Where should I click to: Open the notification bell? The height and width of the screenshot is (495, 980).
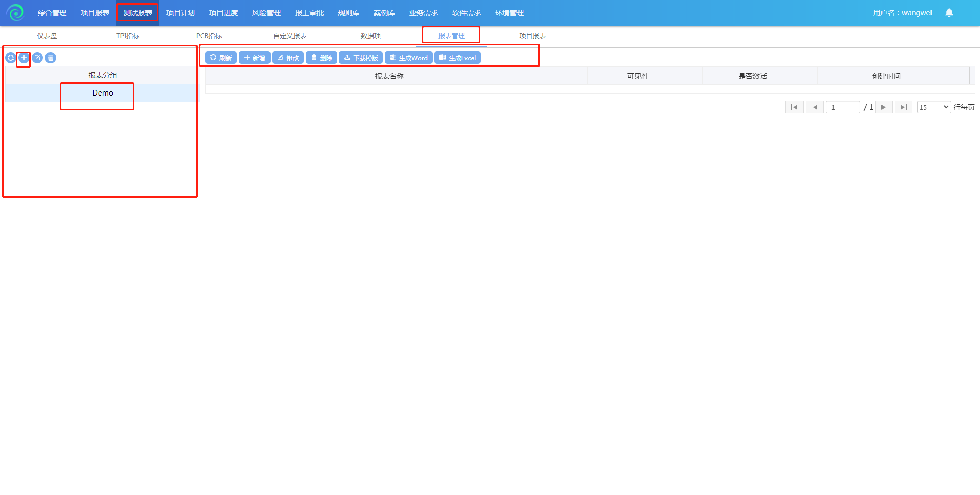click(949, 13)
